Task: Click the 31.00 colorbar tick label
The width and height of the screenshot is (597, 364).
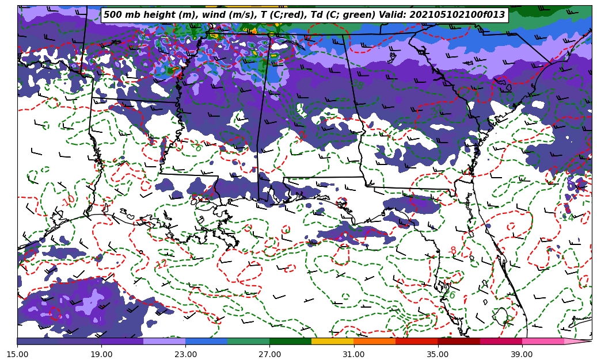Action: tap(353, 354)
